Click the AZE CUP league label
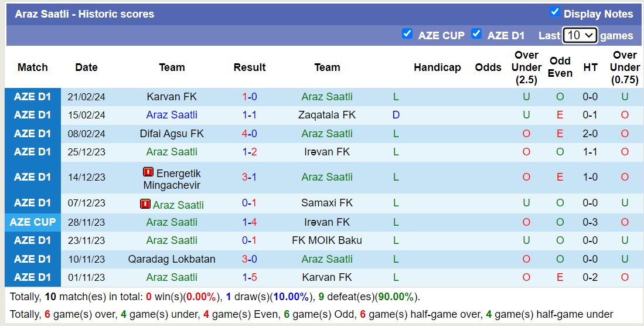The width and height of the screenshot is (644, 326). 33,222
